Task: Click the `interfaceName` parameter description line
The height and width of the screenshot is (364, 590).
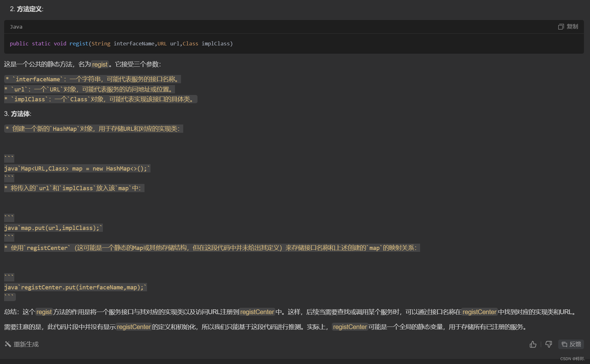Action: 92,79
